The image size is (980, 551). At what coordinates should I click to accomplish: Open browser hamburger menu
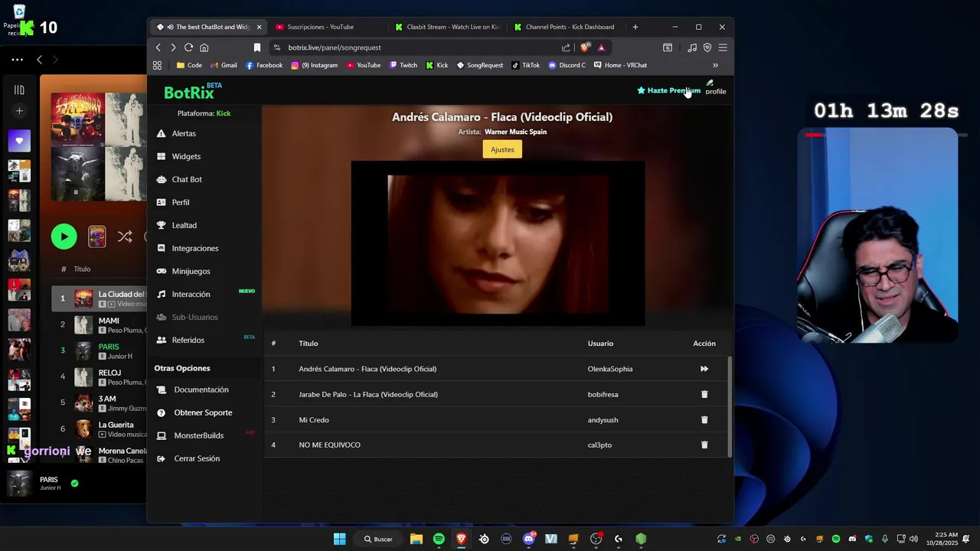tap(722, 47)
